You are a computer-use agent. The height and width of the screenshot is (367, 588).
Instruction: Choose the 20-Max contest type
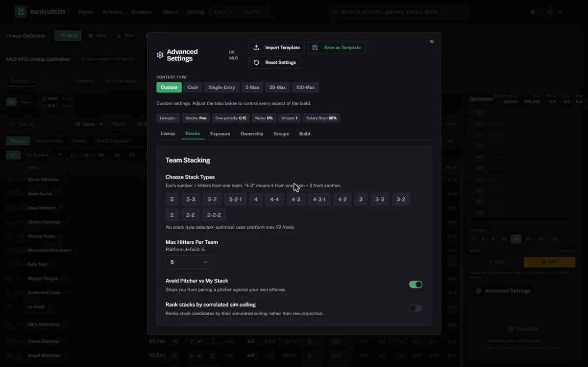[x=277, y=87]
